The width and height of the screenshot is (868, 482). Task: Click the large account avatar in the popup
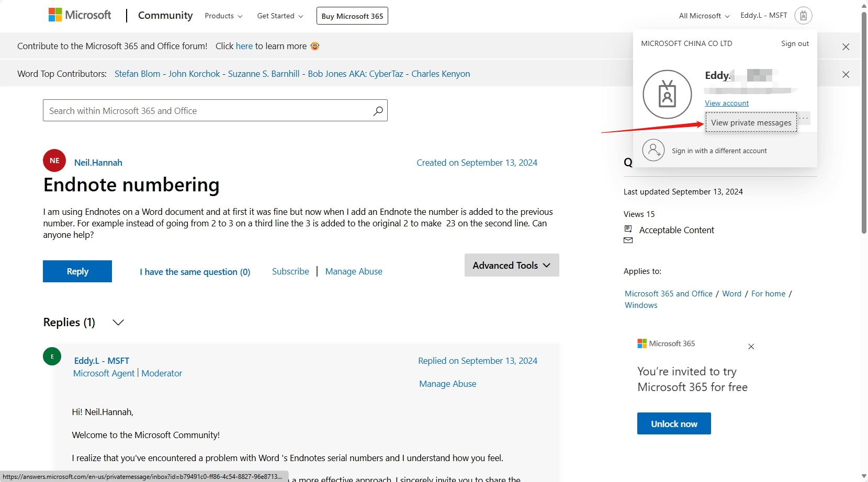[x=667, y=95]
